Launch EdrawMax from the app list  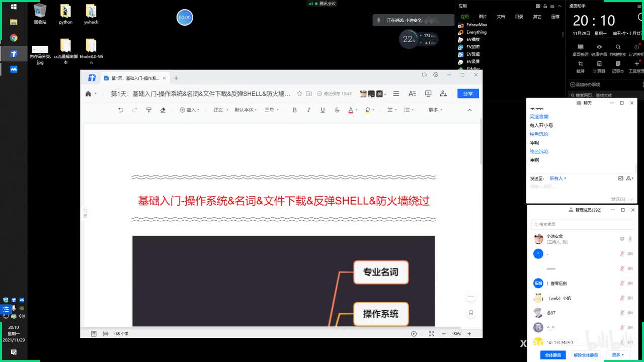[472, 25]
